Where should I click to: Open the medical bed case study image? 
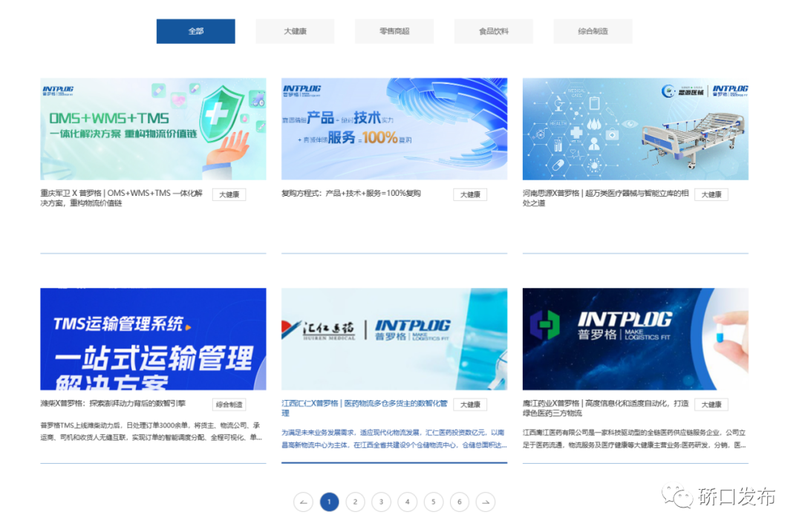pos(635,129)
